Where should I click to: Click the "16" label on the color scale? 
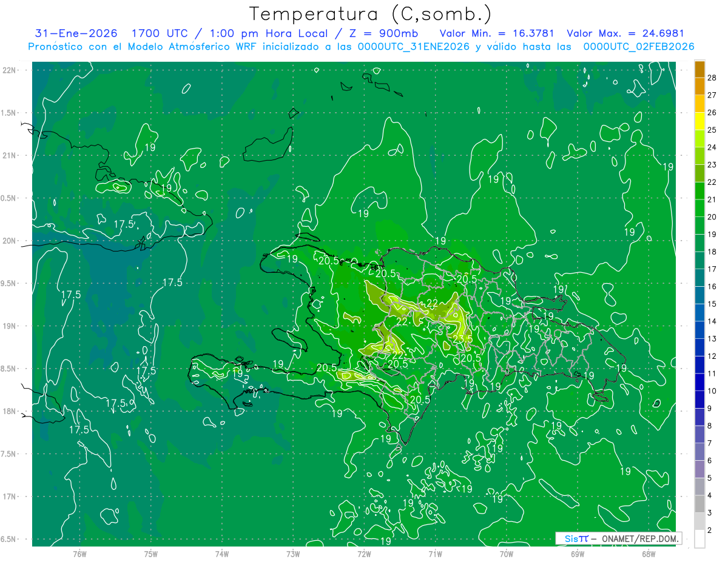712,287
